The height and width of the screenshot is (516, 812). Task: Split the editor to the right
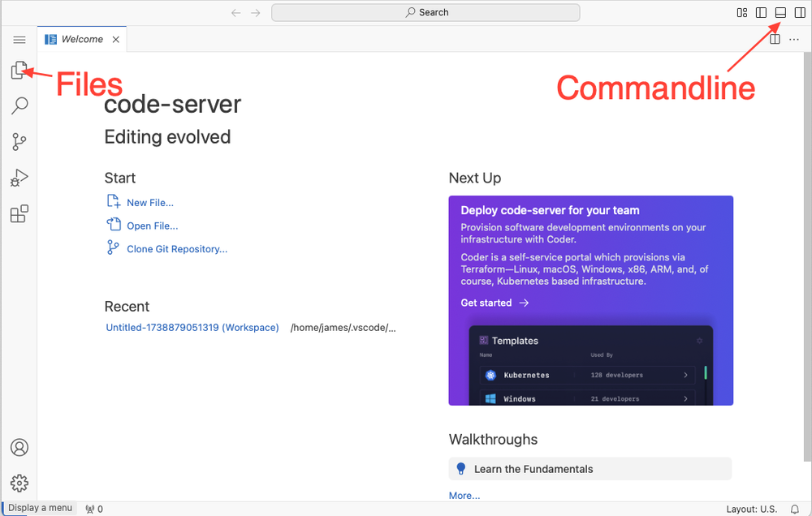pos(775,39)
